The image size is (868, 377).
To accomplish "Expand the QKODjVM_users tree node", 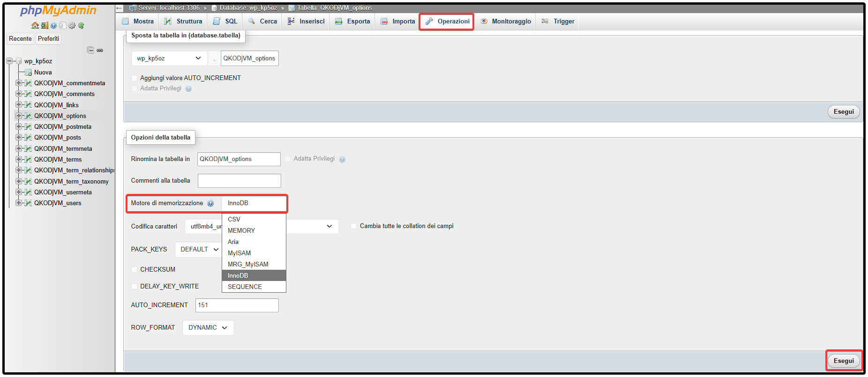I will tap(19, 203).
